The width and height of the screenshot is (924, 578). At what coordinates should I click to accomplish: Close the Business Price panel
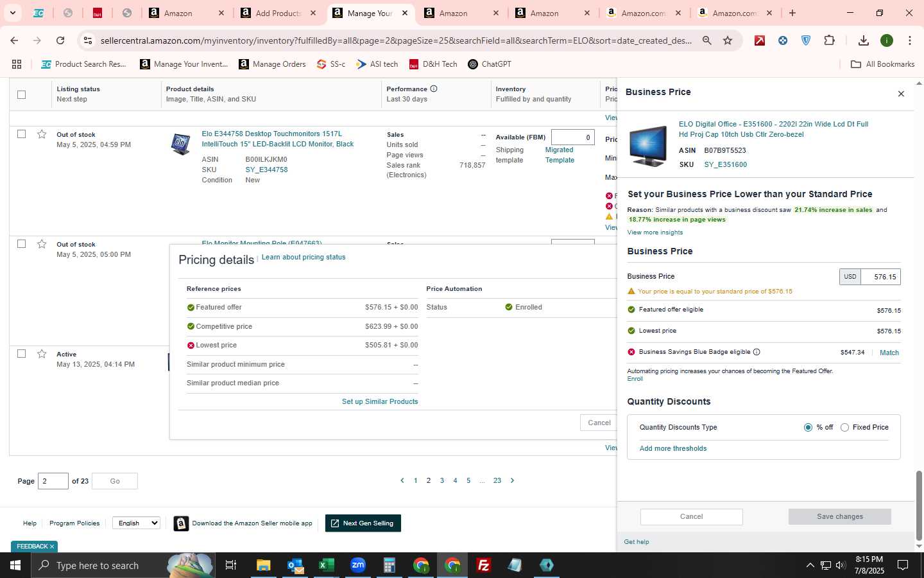pos(901,94)
